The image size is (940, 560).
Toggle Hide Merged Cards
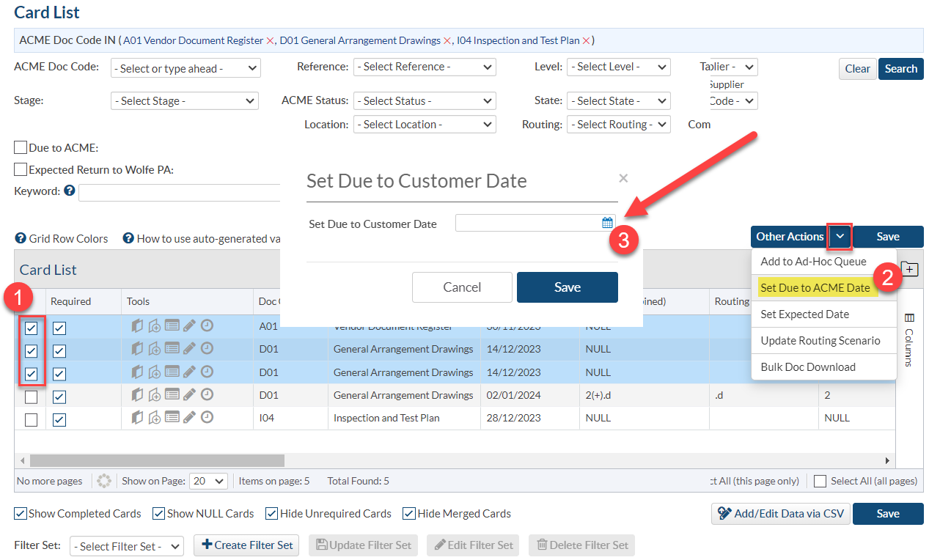(409, 514)
